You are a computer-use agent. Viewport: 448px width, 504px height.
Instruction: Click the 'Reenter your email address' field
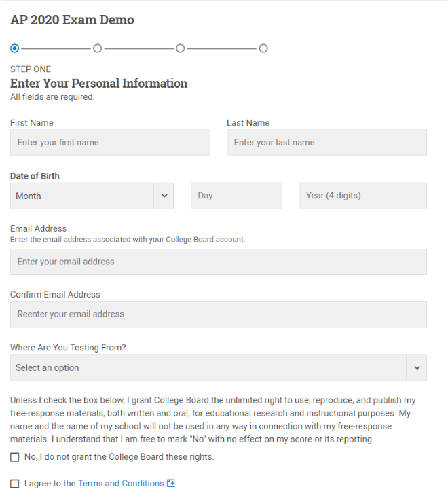click(219, 314)
